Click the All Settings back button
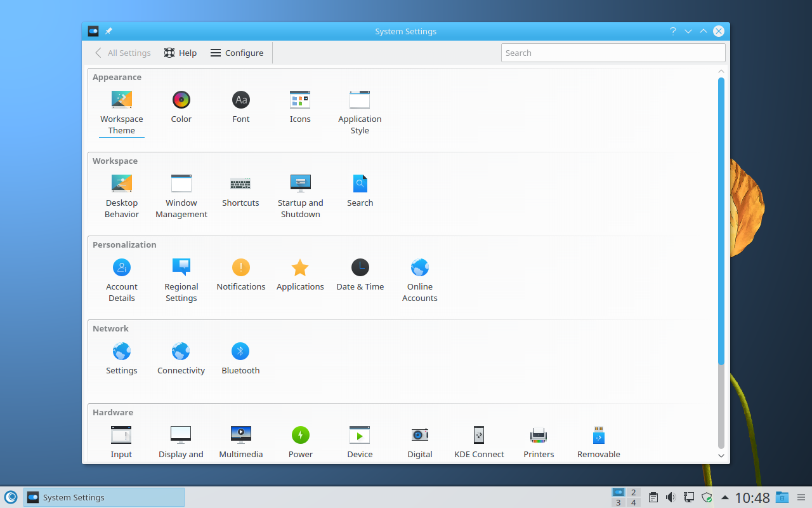This screenshot has width=812, height=508. (122, 53)
